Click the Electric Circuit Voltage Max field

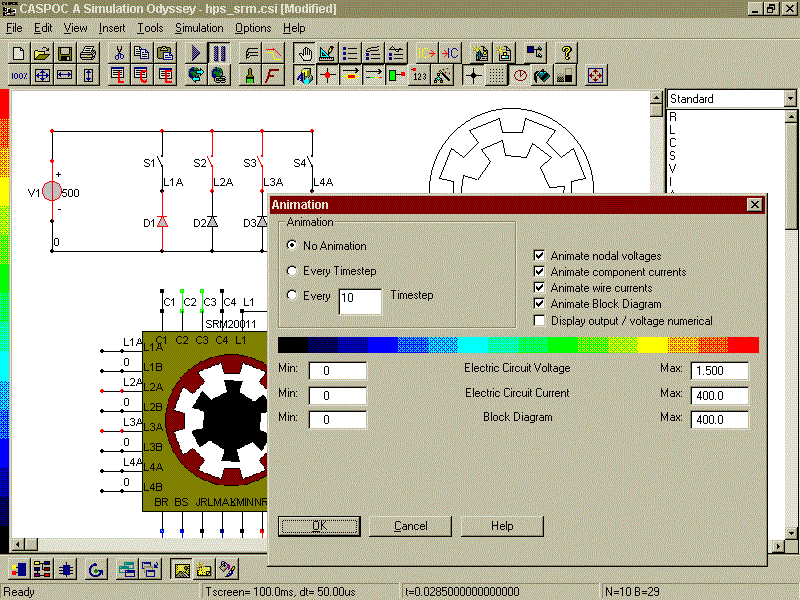tap(719, 370)
